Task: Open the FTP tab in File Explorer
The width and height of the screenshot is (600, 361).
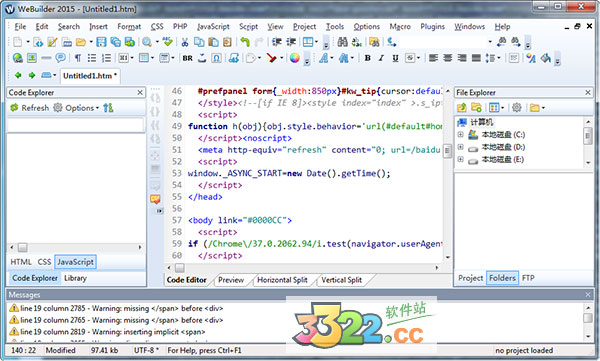Action: 528,278
